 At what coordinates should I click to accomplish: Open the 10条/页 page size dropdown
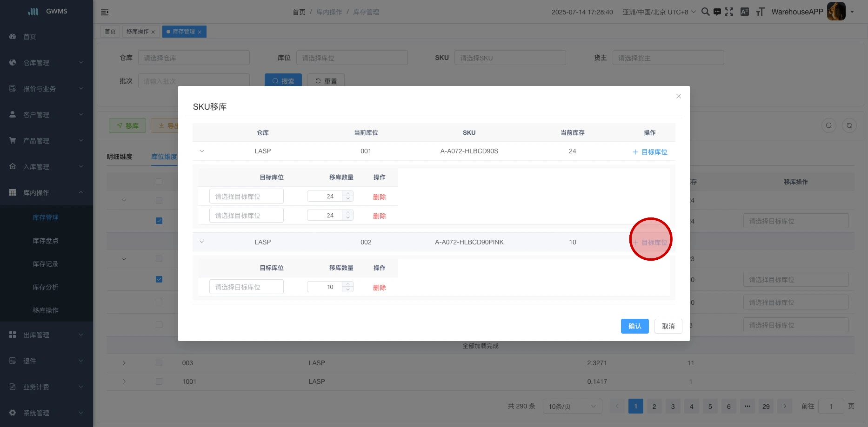point(572,407)
